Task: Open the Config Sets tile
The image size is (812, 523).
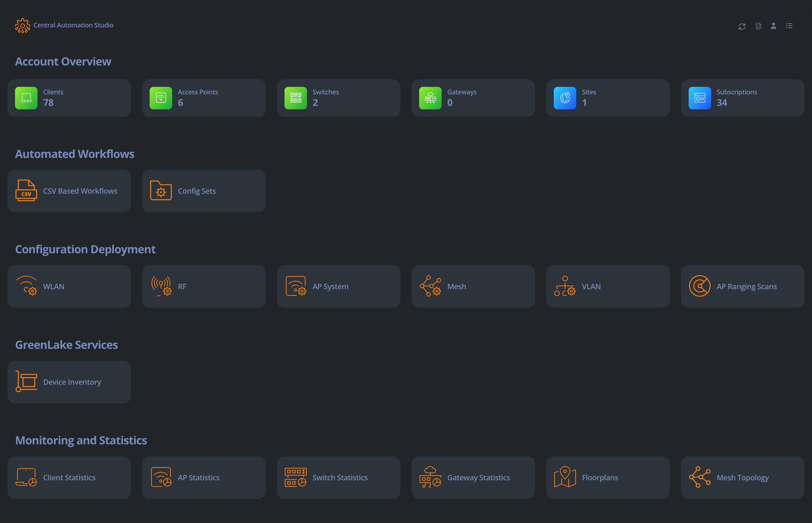Action: pos(204,191)
